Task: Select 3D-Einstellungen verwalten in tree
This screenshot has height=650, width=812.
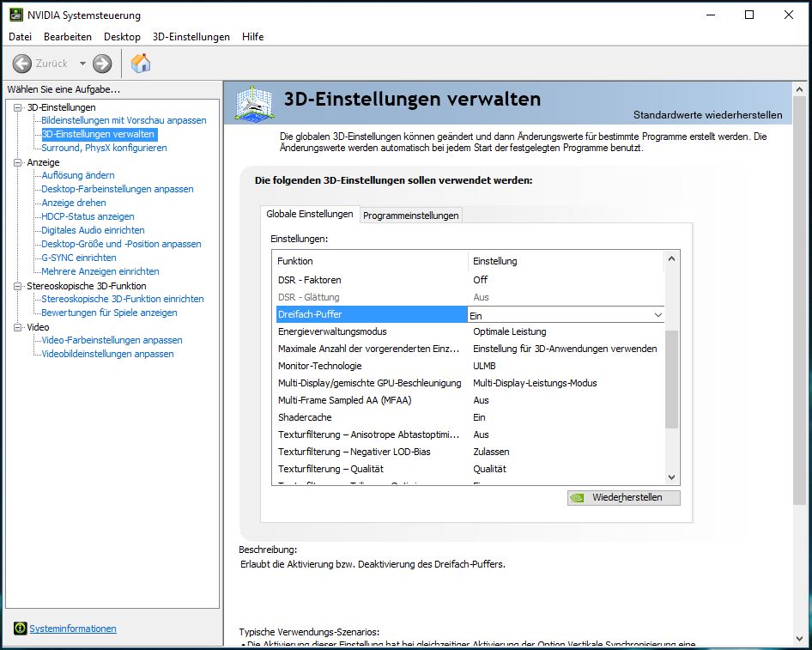Action: (x=98, y=134)
